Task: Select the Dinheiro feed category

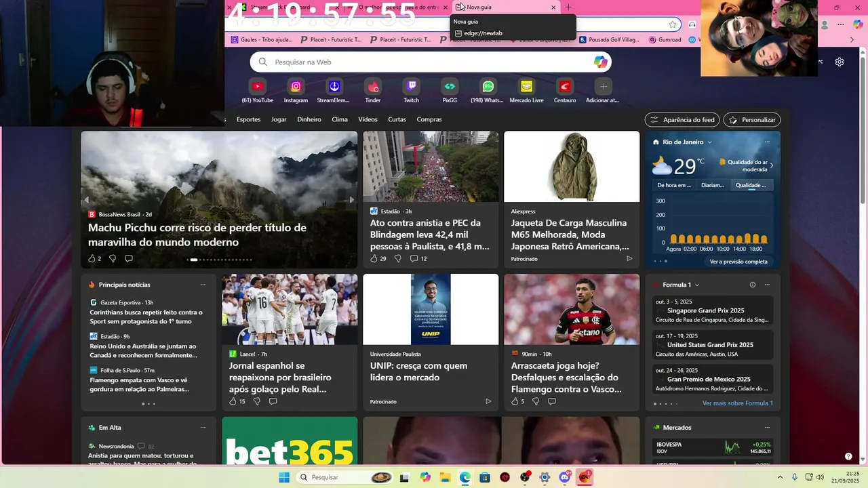Action: [309, 119]
